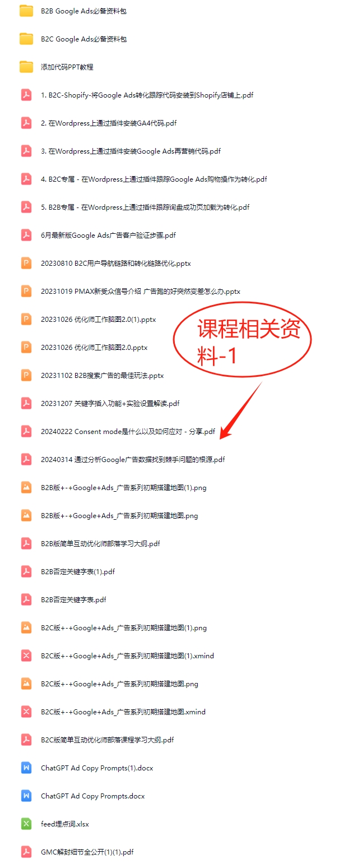348x868 pixels.
Task: Click the Word icon for ChatGPT Ad Copy Prompts(1).docx
Action: click(26, 768)
